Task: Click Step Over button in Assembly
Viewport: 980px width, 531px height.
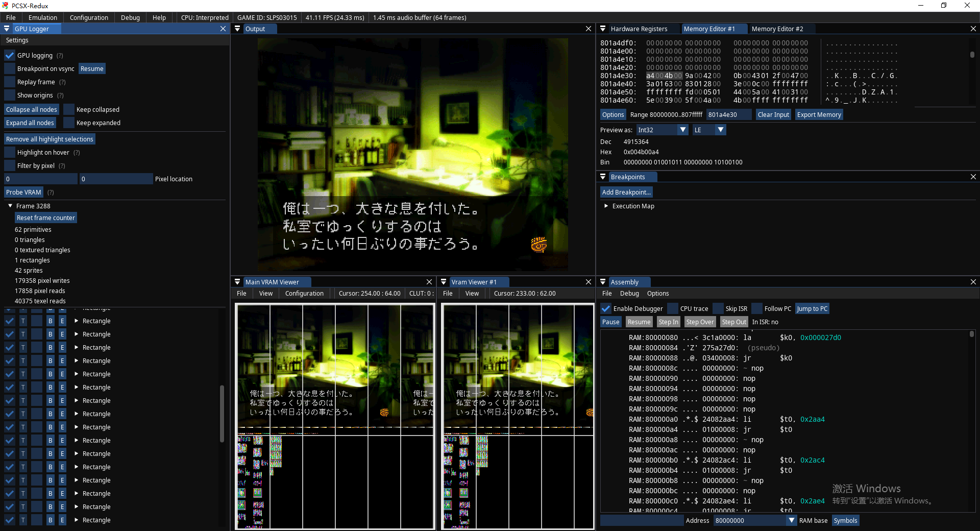Action: (700, 322)
